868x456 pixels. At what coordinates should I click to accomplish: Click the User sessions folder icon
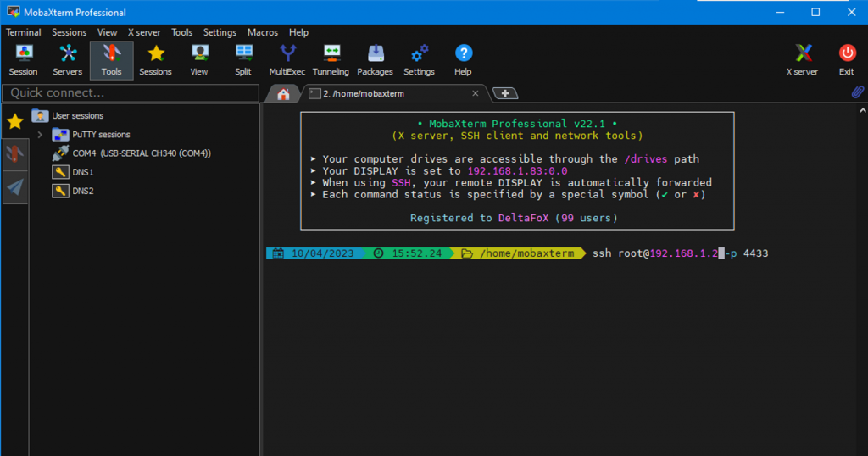coord(40,115)
